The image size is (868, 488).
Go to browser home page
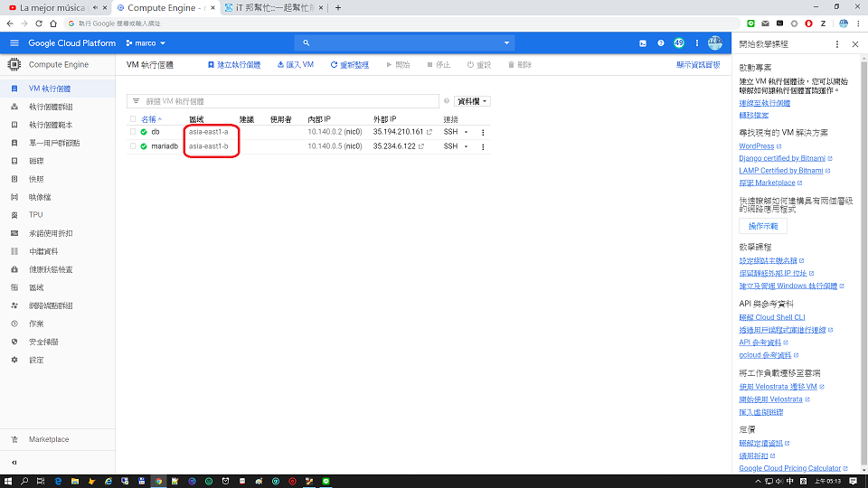[53, 23]
